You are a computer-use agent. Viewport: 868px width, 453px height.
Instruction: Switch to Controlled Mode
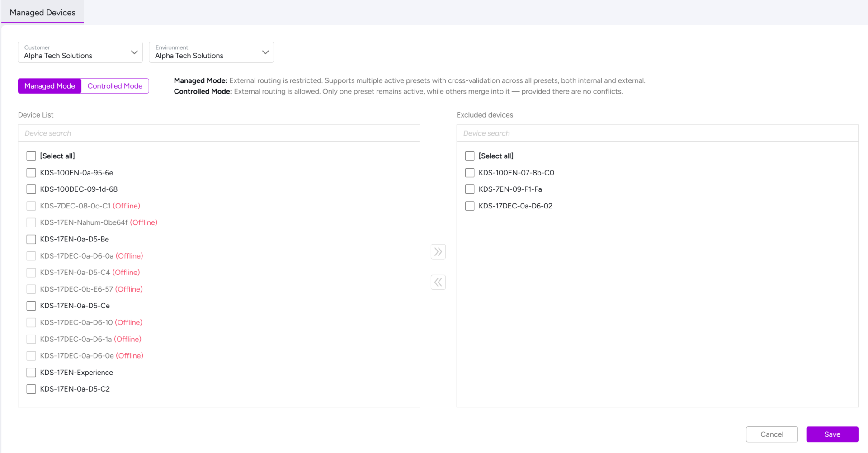pos(115,86)
